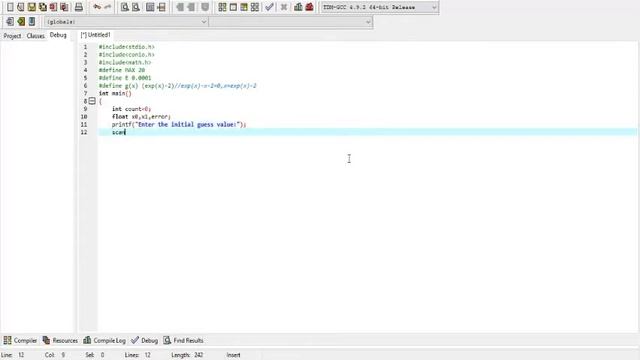Click the Insert icon in second toolbar row
Screen dimensions: 640x360
[x=10, y=21]
